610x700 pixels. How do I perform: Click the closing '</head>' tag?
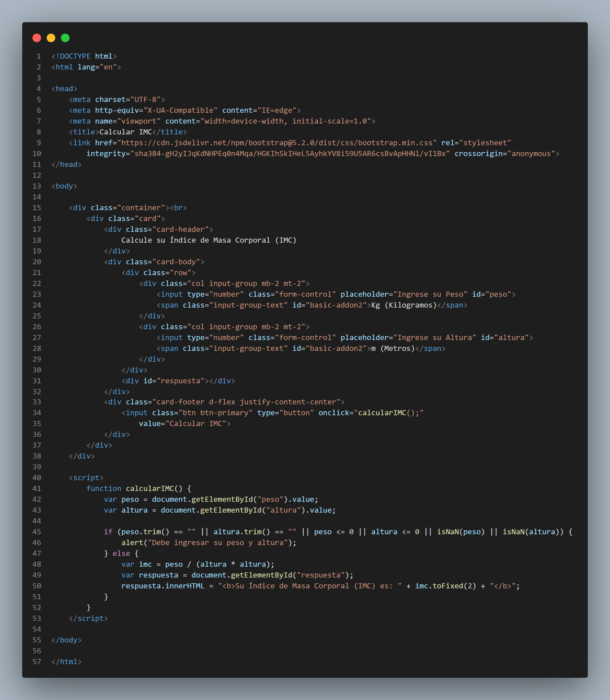tap(66, 164)
